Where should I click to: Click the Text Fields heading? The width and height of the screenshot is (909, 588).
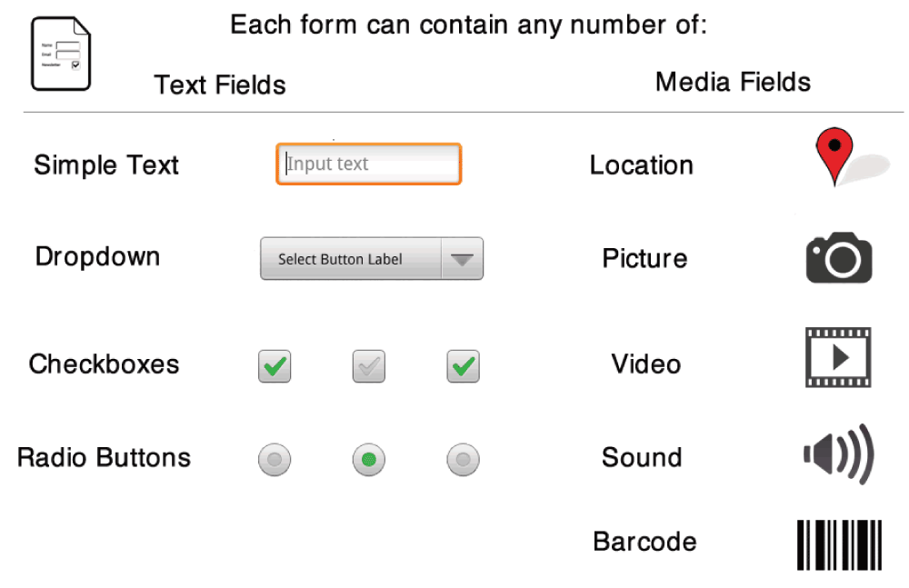[220, 85]
